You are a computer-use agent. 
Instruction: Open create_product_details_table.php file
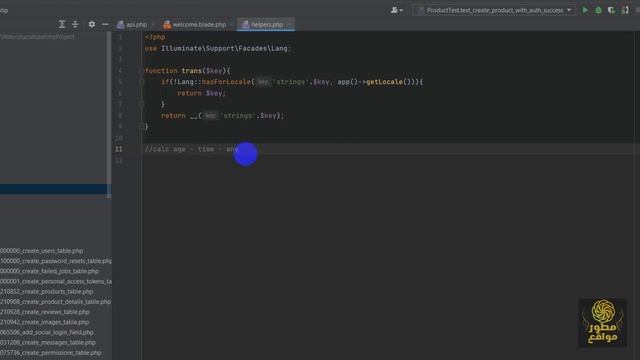56,302
